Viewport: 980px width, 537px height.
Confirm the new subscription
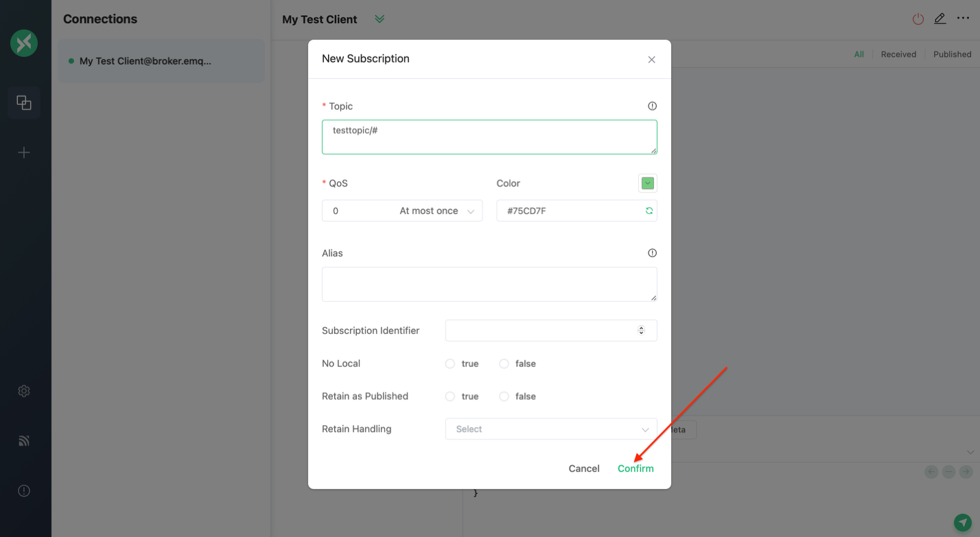pos(635,468)
